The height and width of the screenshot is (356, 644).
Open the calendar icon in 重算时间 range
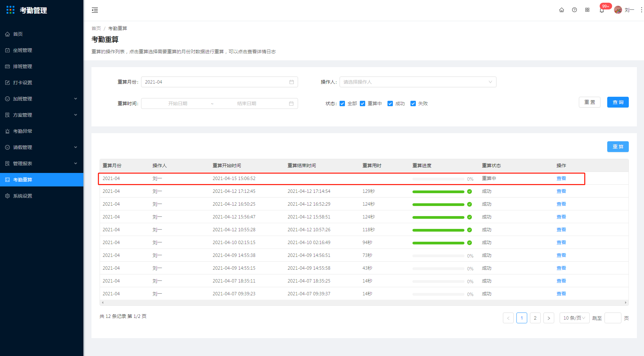click(x=291, y=103)
